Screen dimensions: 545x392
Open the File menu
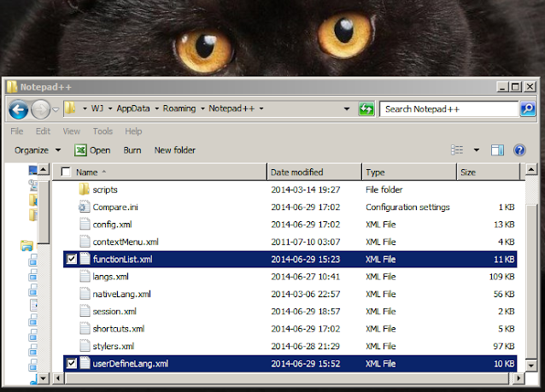pos(17,132)
